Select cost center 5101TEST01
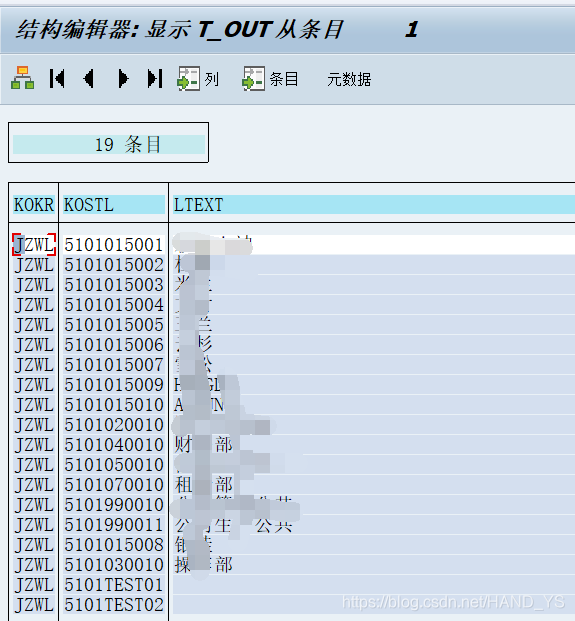The height and width of the screenshot is (621, 575). [x=114, y=585]
